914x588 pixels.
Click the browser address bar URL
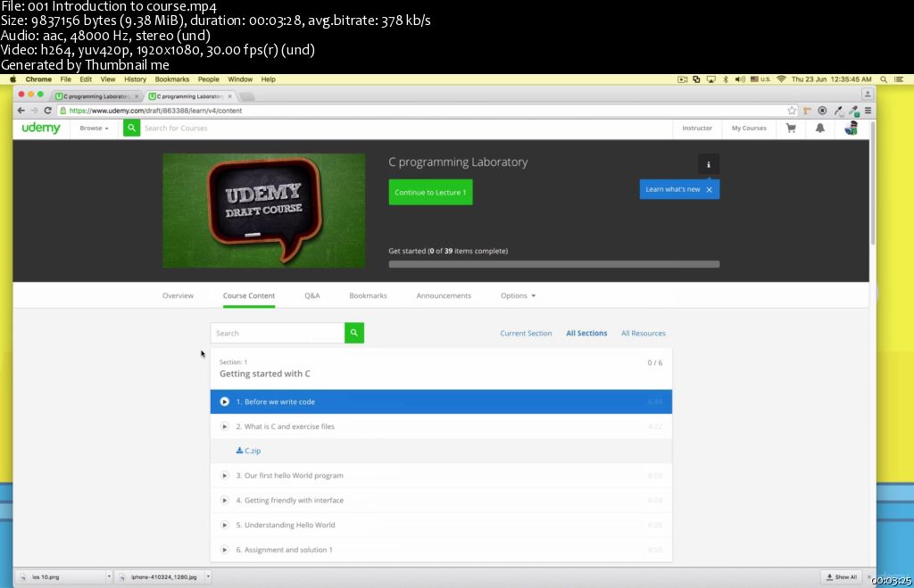point(155,111)
